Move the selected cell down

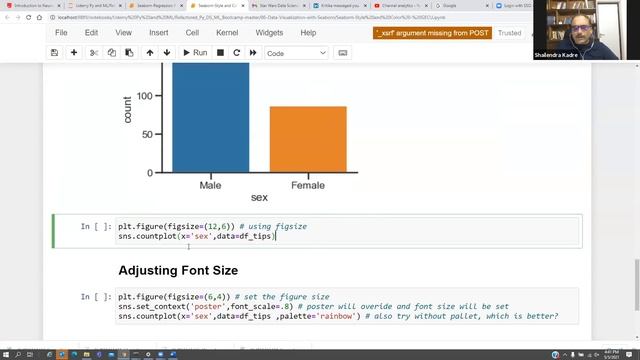[167, 53]
